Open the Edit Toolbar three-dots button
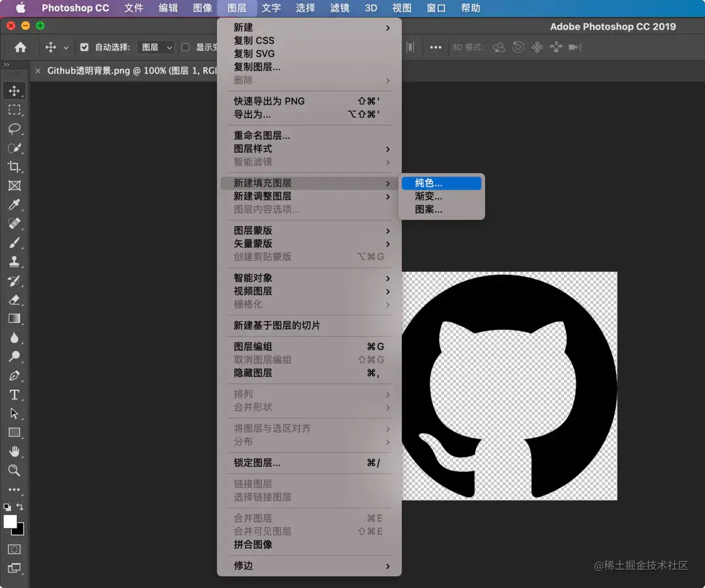Screen dimensions: 705x588 point(15,489)
